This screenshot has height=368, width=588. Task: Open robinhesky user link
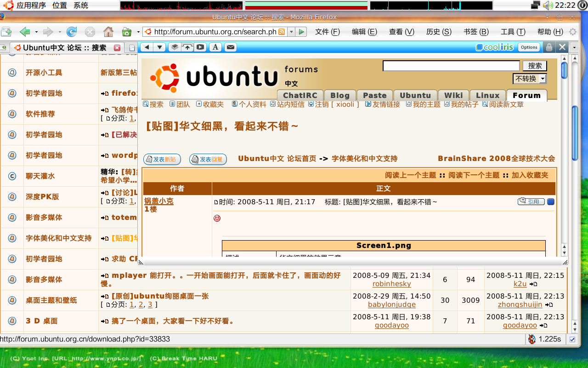(x=391, y=284)
